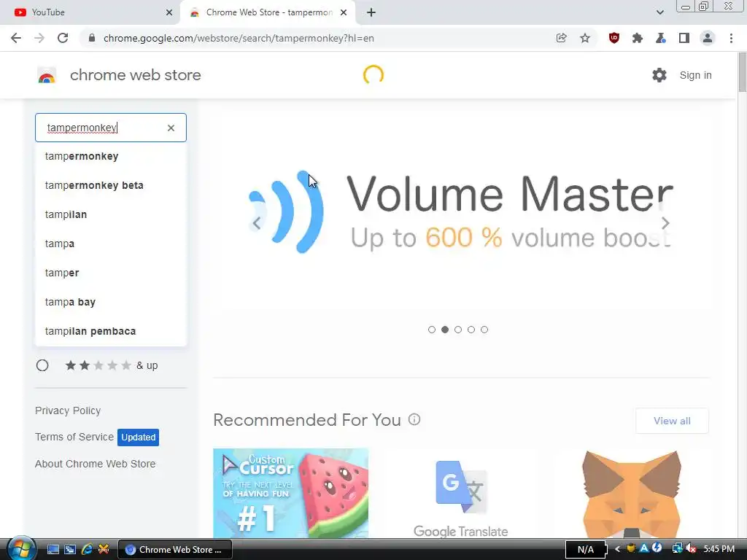
Task: Clear the search box with X
Action: click(171, 128)
